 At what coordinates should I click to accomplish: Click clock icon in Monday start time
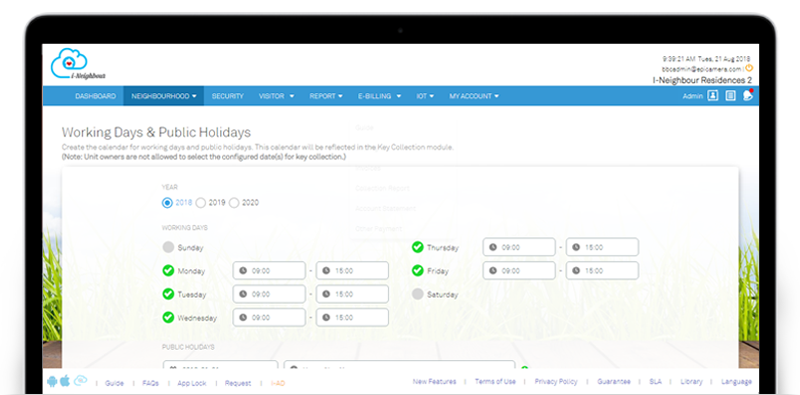(243, 270)
